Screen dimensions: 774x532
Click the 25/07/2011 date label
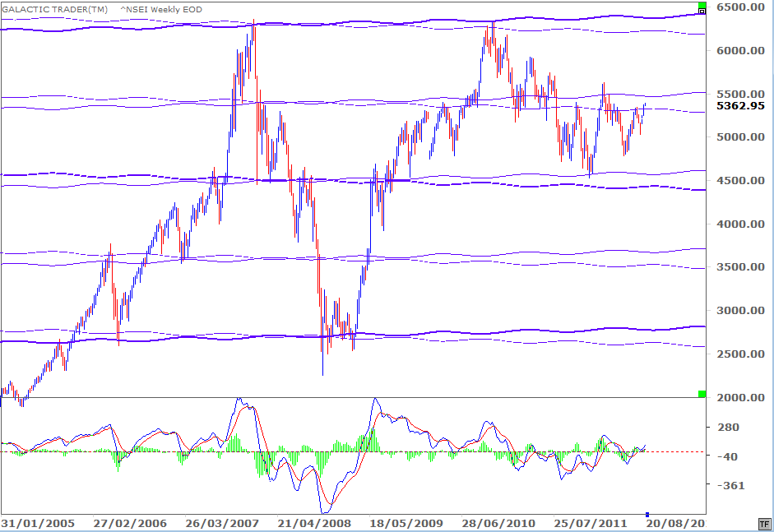click(x=591, y=523)
